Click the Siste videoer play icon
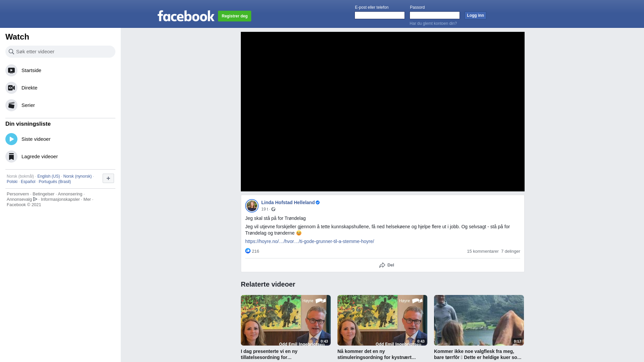This screenshot has height=362, width=644. (11, 139)
